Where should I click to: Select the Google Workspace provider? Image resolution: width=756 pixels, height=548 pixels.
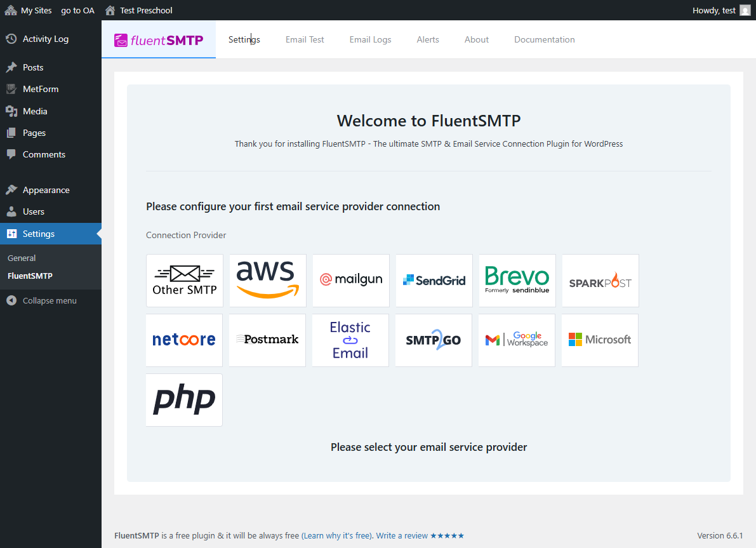[x=517, y=340]
